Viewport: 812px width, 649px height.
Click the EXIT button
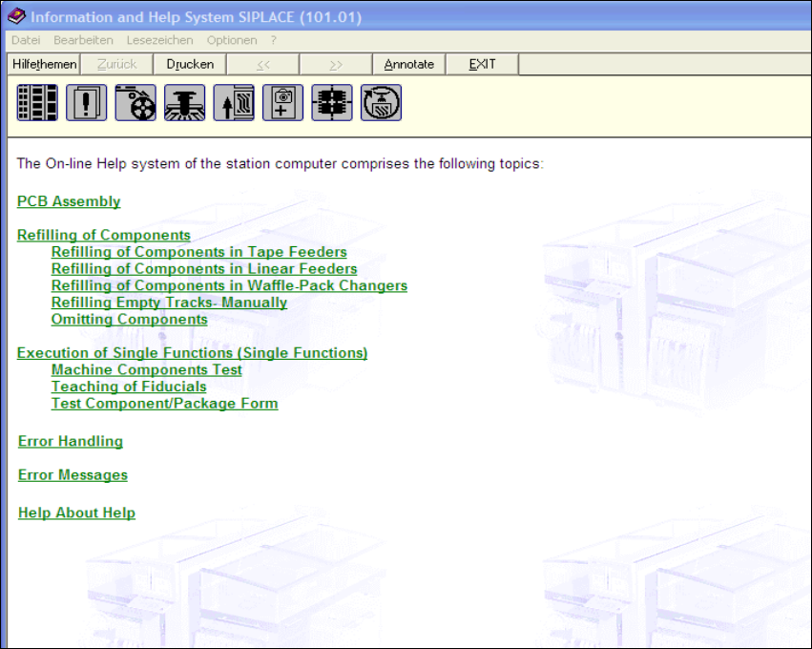[482, 64]
